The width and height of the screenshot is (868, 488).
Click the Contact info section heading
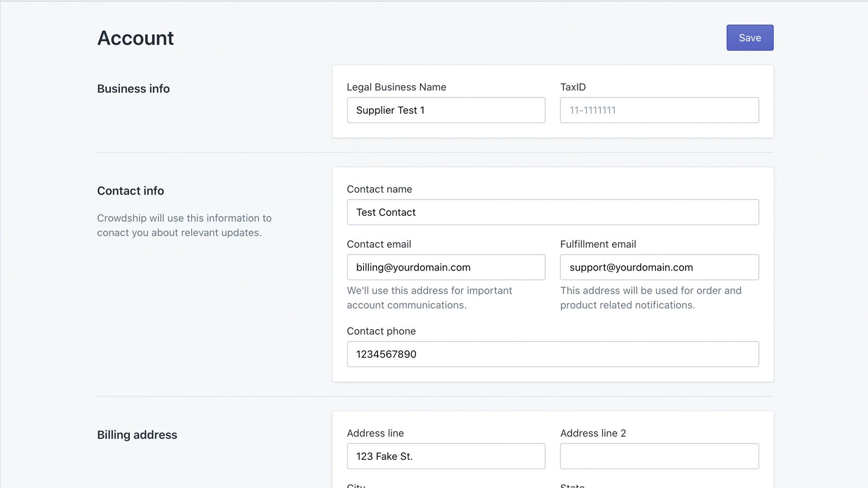click(130, 191)
